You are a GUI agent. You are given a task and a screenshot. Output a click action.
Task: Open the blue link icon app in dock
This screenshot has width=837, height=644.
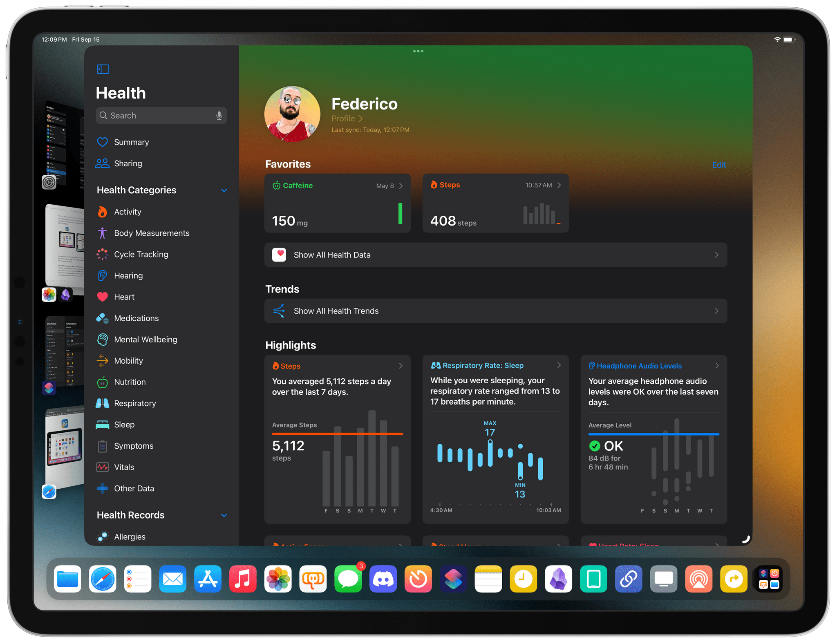pyautogui.click(x=629, y=579)
